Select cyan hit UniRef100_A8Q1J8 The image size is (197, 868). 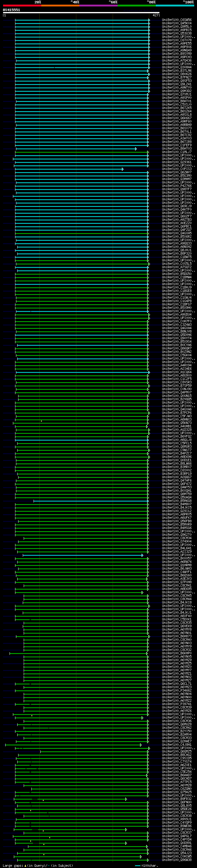click(177, 440)
